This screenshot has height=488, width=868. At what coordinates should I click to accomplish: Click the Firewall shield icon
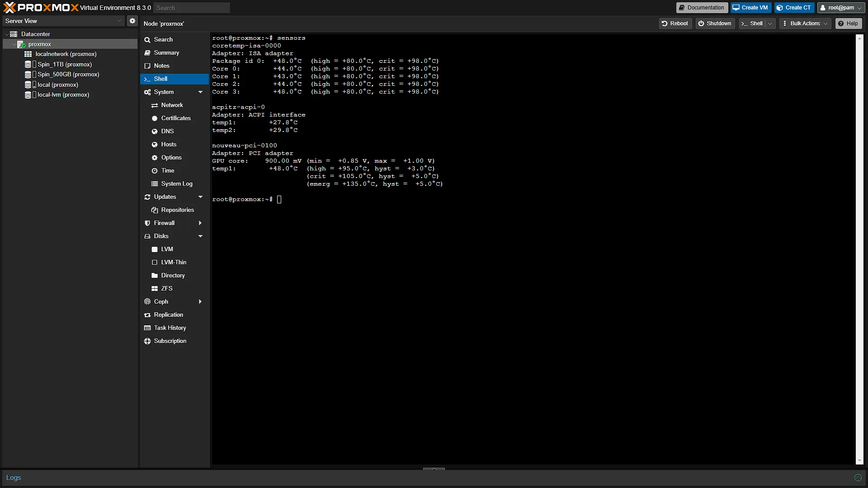point(147,223)
